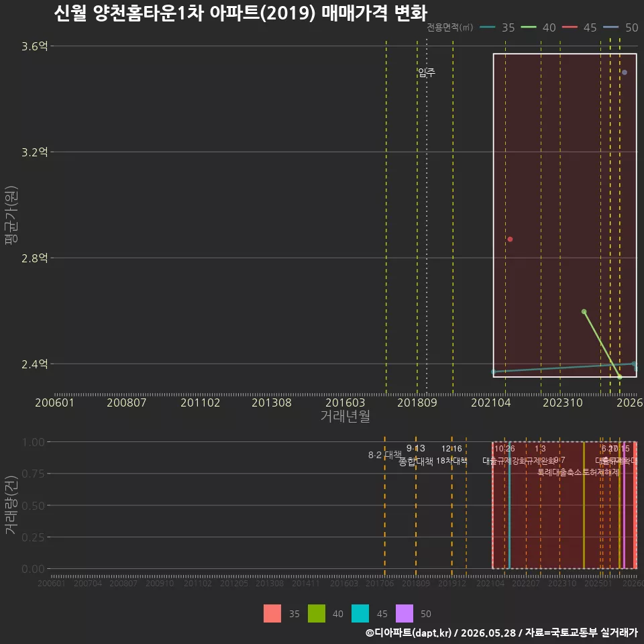Select the red 45 line in top legend
644x644 pixels.
point(570,28)
